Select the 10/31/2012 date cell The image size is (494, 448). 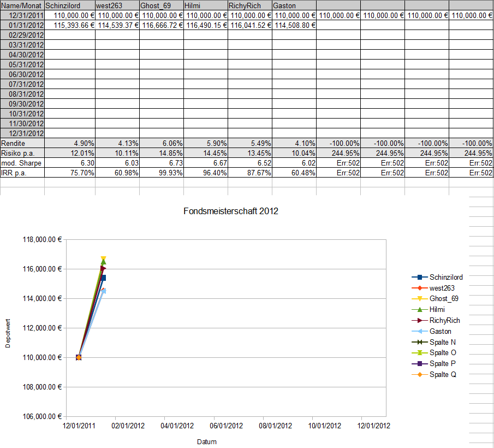(x=22, y=114)
